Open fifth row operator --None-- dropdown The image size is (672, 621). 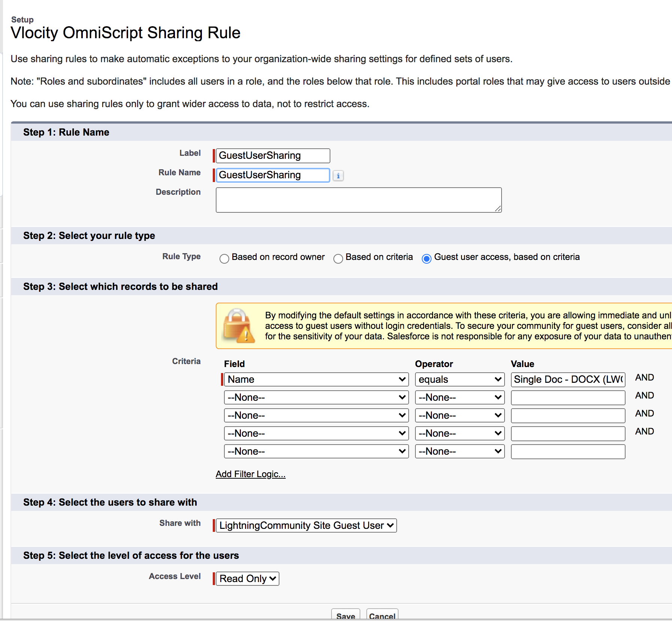(460, 451)
